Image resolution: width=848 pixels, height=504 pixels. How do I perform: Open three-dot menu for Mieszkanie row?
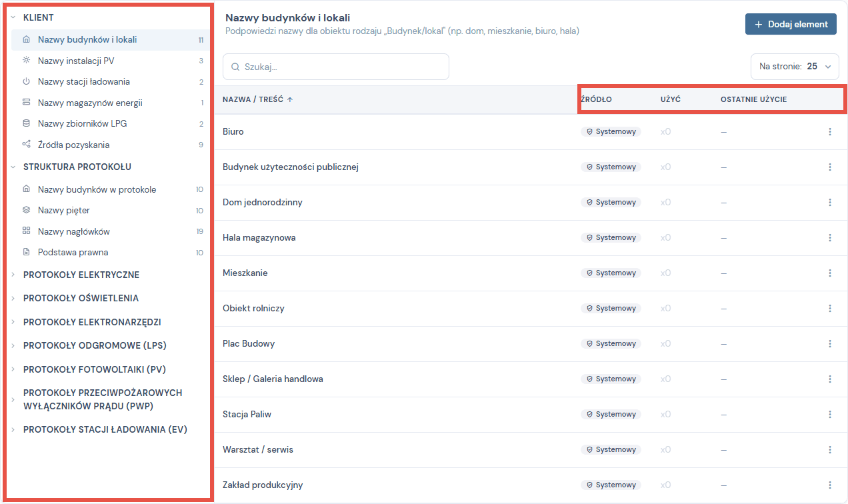pyautogui.click(x=830, y=273)
